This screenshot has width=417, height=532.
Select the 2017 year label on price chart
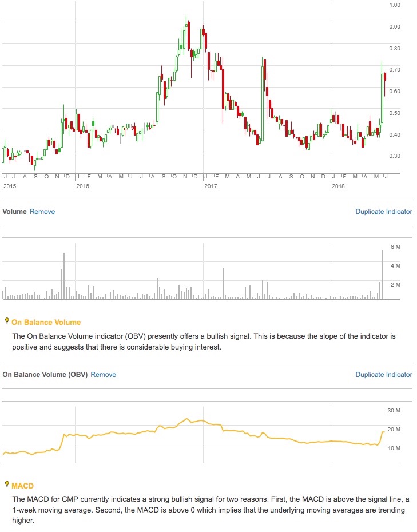211,186
